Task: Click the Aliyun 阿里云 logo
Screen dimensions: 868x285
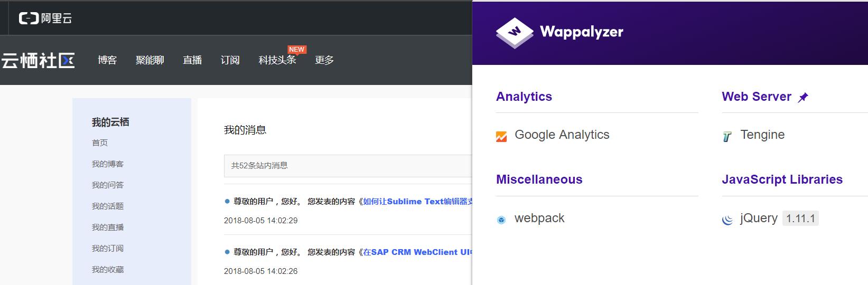Action: (x=45, y=18)
